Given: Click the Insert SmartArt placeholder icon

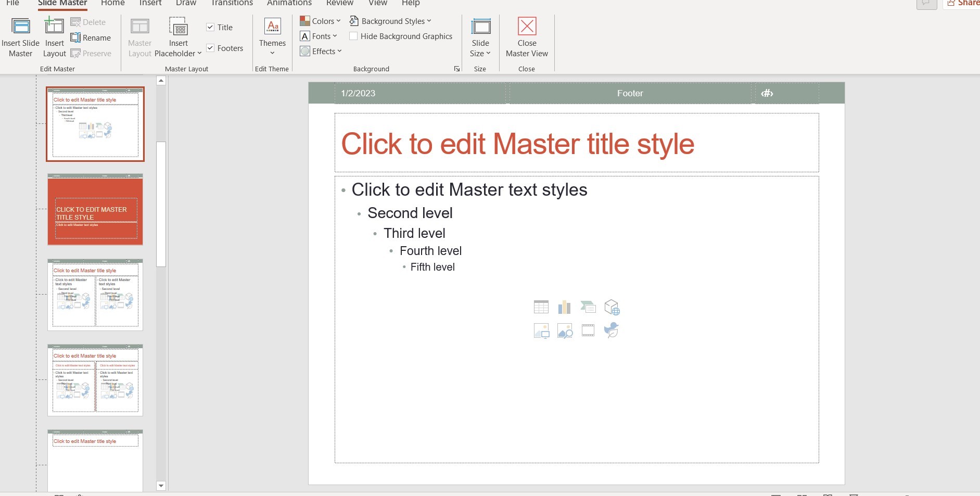Looking at the screenshot, I should 588,307.
